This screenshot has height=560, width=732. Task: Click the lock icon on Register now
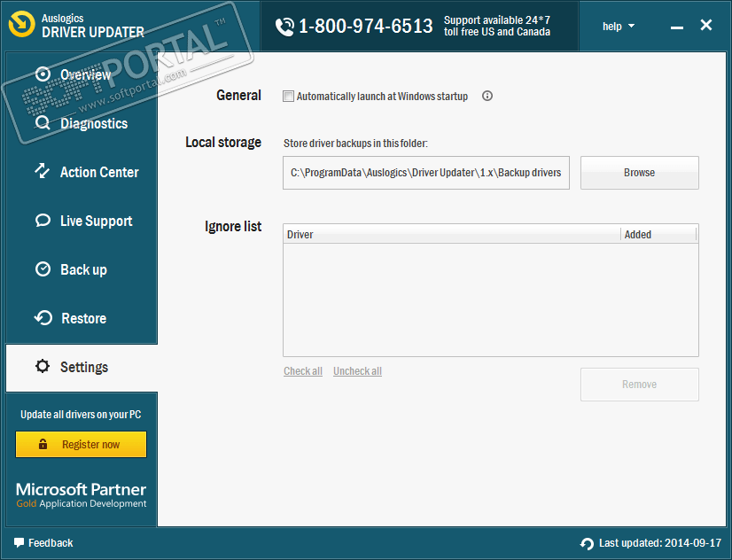[x=43, y=444]
